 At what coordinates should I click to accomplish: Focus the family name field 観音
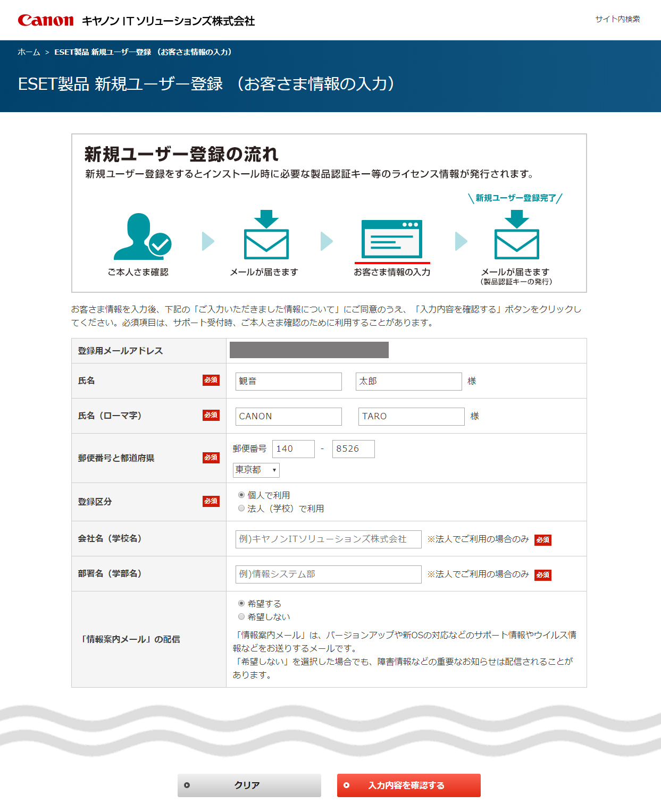(289, 381)
